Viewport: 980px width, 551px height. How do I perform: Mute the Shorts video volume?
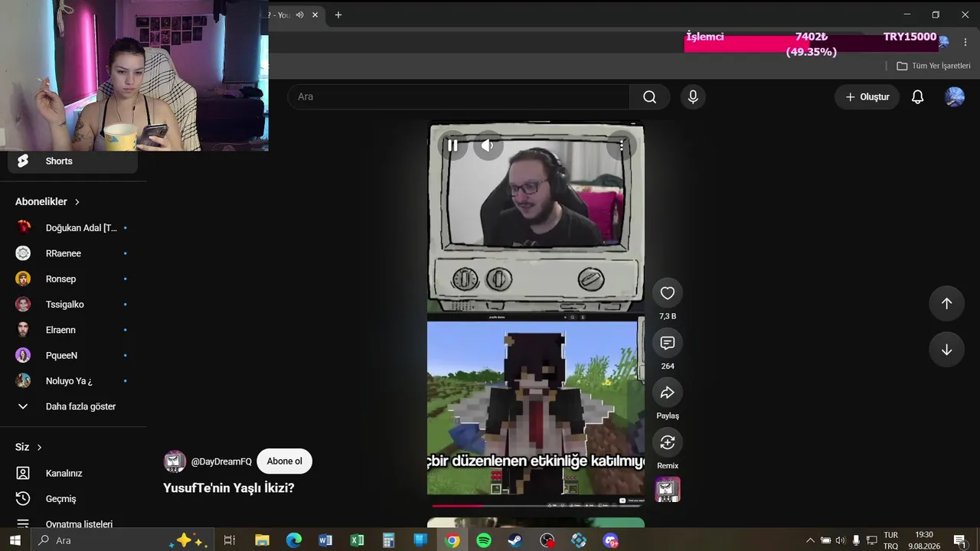pos(488,145)
